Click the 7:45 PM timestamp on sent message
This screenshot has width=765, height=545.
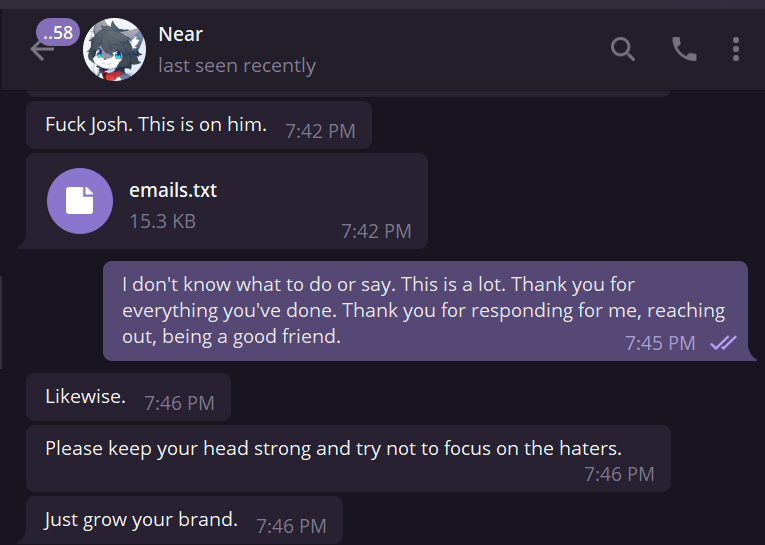click(660, 343)
